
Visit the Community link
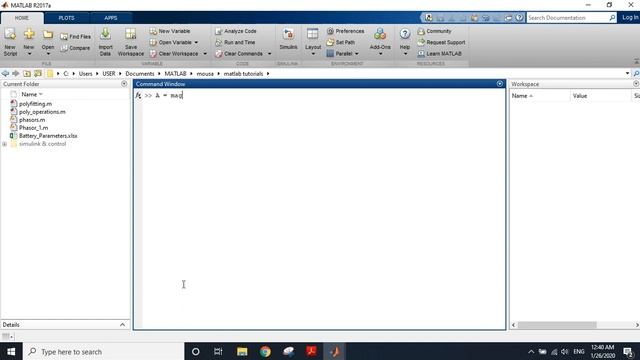pyautogui.click(x=434, y=31)
